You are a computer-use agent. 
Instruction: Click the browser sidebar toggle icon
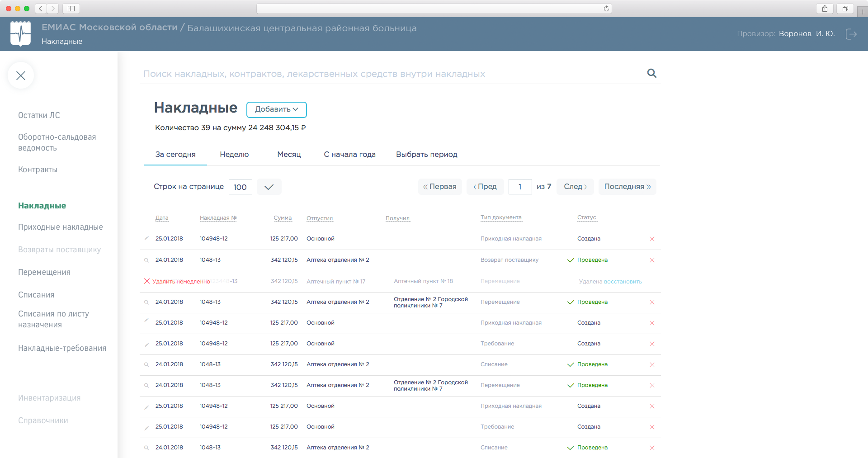71,8
